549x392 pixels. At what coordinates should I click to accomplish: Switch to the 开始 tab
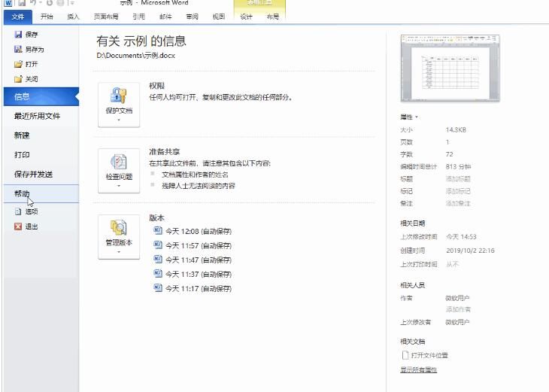tap(47, 17)
